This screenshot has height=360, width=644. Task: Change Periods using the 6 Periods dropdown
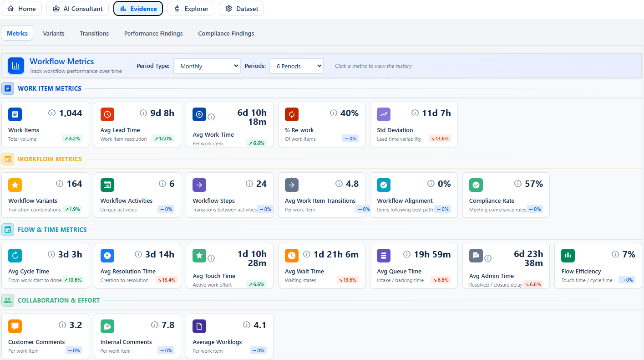[x=296, y=66]
